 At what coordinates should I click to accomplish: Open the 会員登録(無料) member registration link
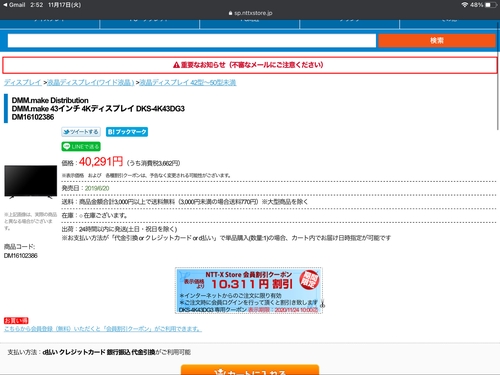pos(103,329)
